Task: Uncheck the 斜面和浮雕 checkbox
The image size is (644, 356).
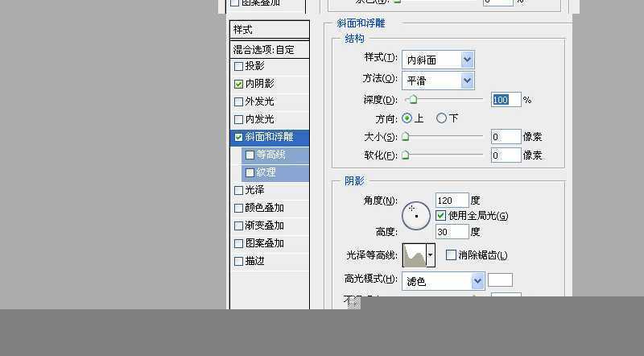Action: pyautogui.click(x=238, y=137)
